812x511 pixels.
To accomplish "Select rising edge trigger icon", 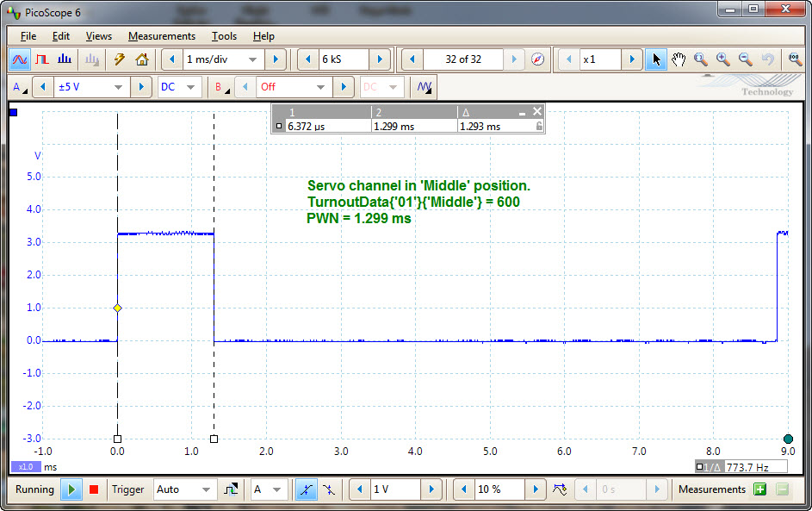I will pyautogui.click(x=306, y=489).
